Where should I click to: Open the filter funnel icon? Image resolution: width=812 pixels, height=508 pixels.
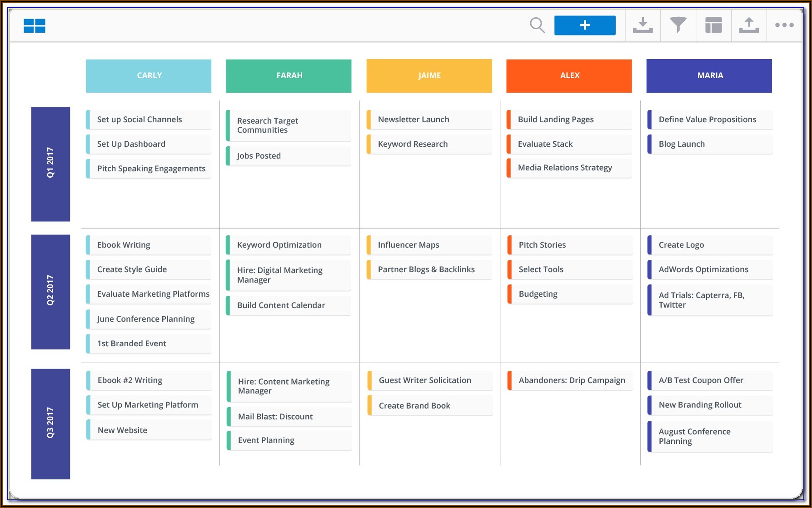pyautogui.click(x=678, y=25)
